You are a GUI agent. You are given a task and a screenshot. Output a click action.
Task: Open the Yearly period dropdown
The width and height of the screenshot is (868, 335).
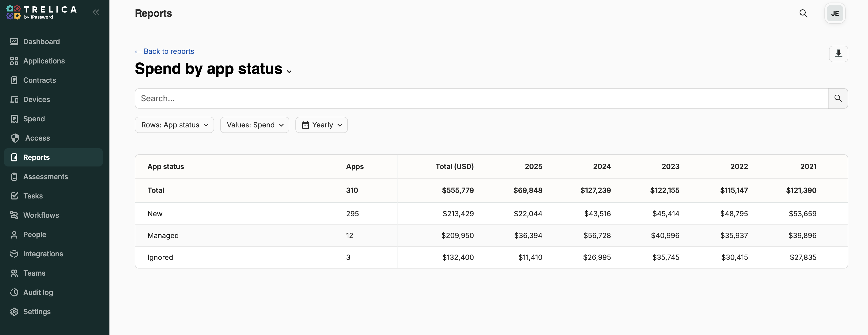pos(321,125)
